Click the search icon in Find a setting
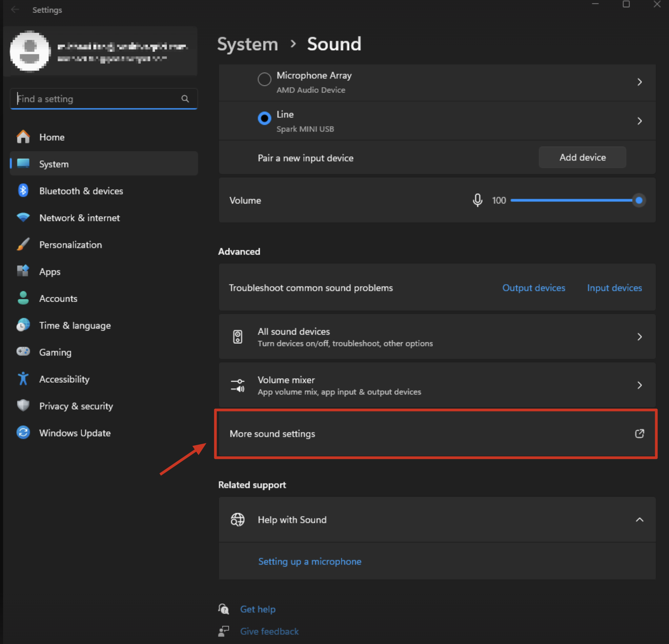The width and height of the screenshot is (669, 644). (x=185, y=99)
